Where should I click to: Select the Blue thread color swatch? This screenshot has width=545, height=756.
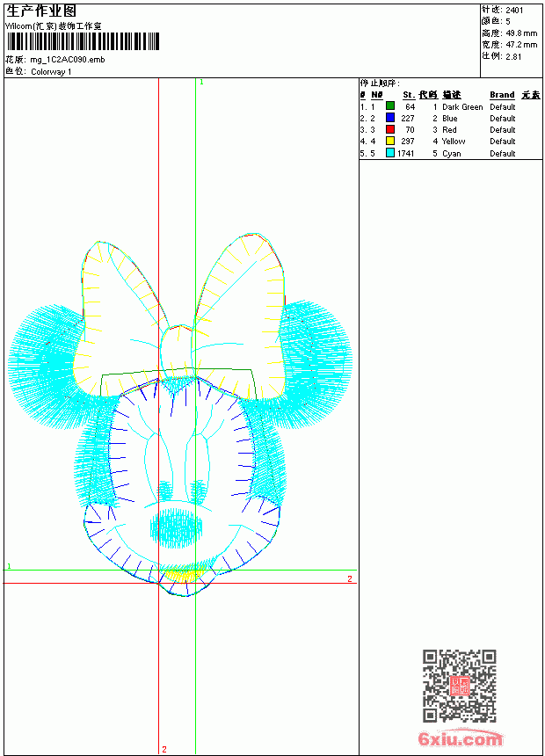390,118
